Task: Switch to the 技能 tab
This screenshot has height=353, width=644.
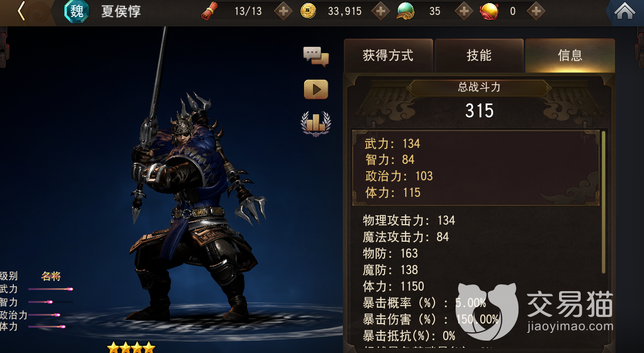Action: [479, 56]
